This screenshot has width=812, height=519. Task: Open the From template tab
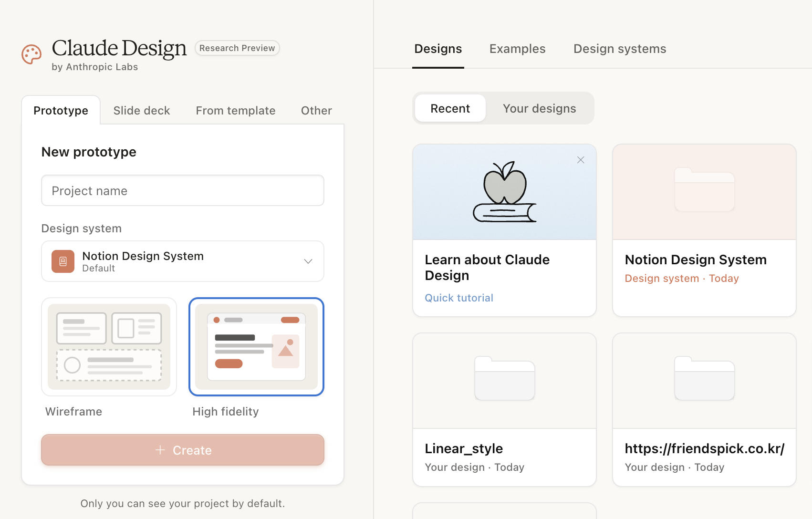[236, 111]
